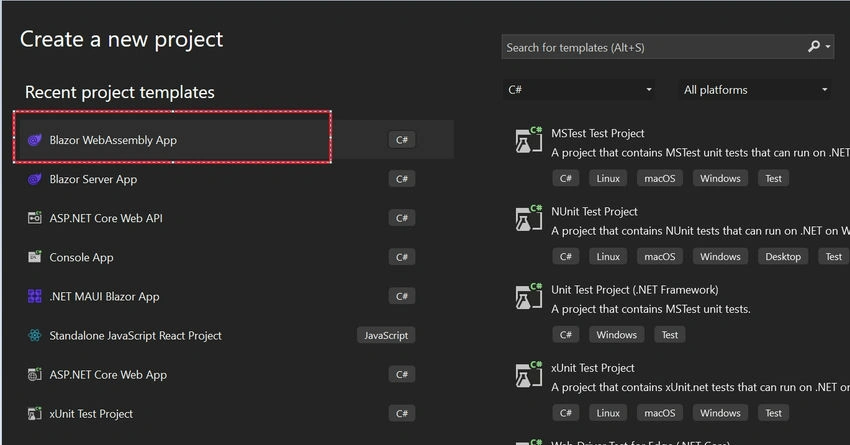This screenshot has width=850, height=445.
Task: Click the C# tag under MSTest Test Project
Action: click(x=566, y=178)
